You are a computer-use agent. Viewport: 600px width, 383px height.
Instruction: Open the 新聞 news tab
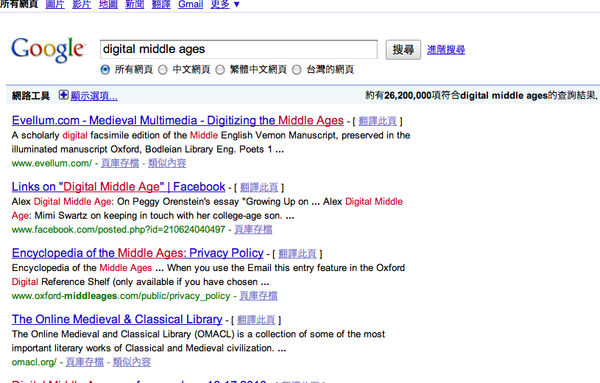(x=135, y=4)
